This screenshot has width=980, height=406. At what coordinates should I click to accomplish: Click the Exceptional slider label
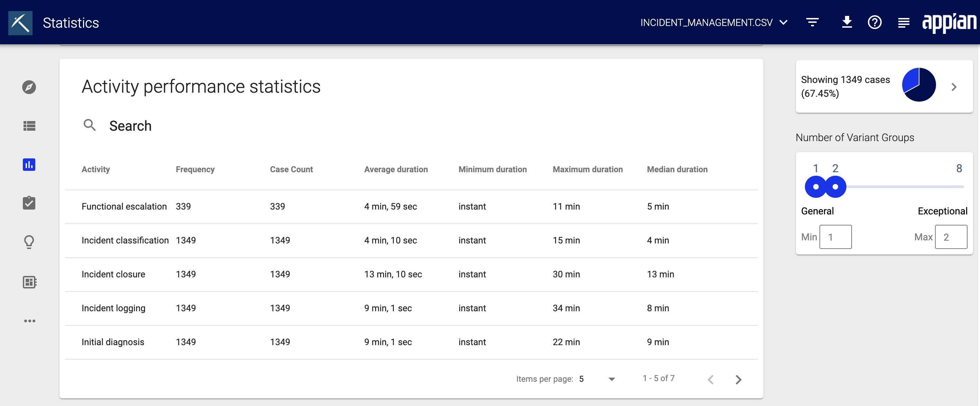click(x=942, y=211)
